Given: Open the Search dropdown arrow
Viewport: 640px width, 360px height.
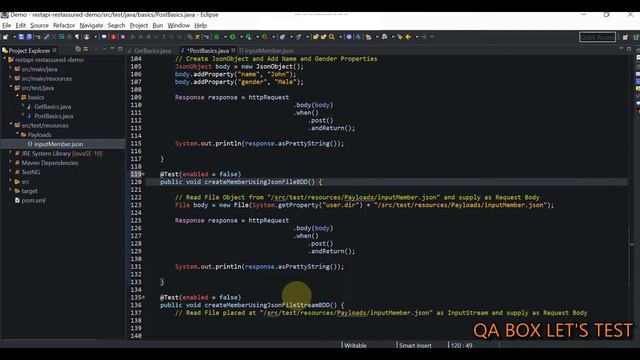Looking at the screenshot, I should (340, 37).
